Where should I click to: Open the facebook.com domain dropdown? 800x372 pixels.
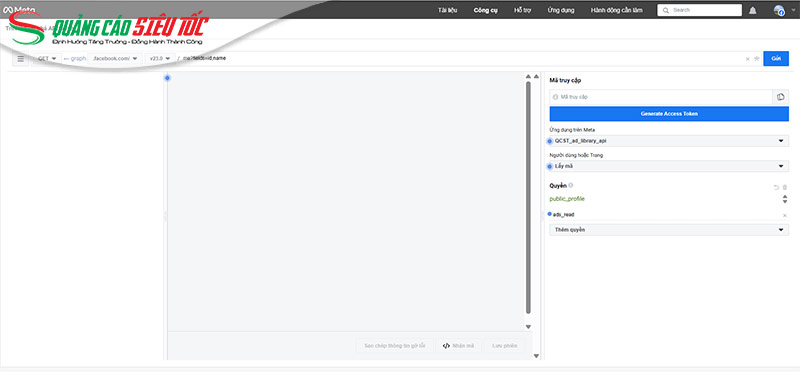(x=115, y=59)
